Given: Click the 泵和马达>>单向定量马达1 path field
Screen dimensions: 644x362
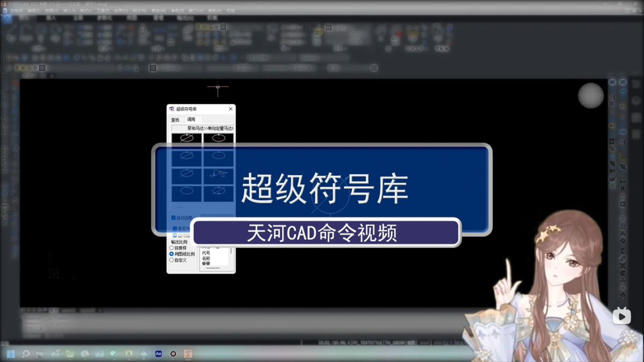Looking at the screenshot, I should point(203,129).
